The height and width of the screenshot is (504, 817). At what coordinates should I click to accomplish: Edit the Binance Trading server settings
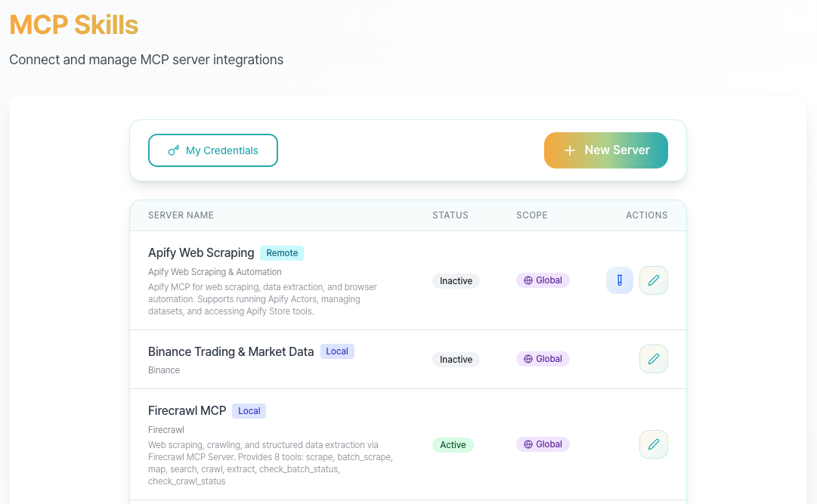pyautogui.click(x=653, y=358)
